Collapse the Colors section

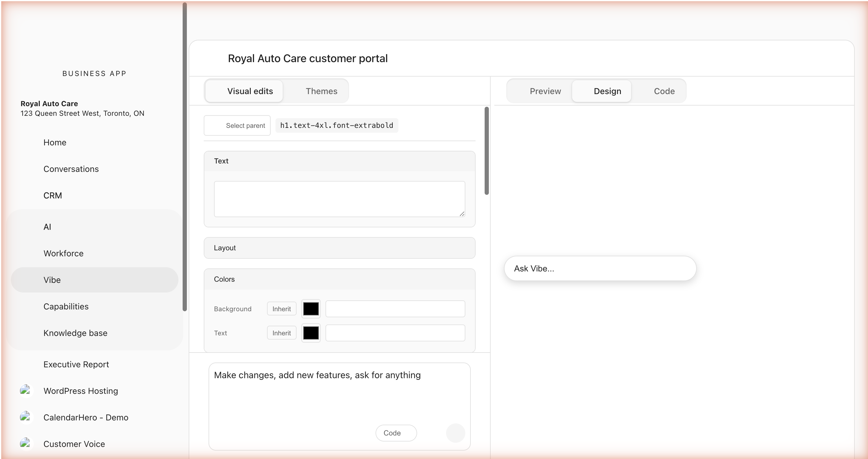point(339,279)
